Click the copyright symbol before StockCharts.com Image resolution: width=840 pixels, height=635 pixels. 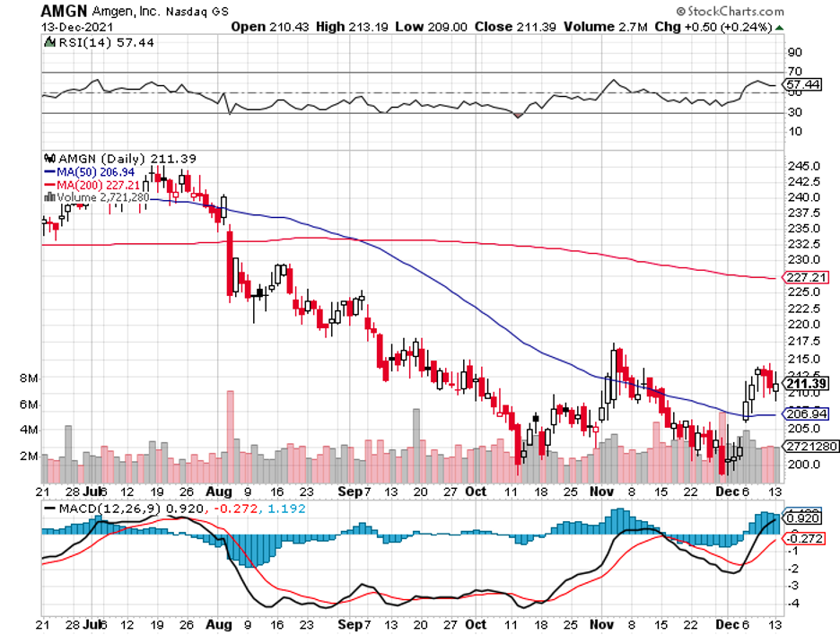pos(682,12)
